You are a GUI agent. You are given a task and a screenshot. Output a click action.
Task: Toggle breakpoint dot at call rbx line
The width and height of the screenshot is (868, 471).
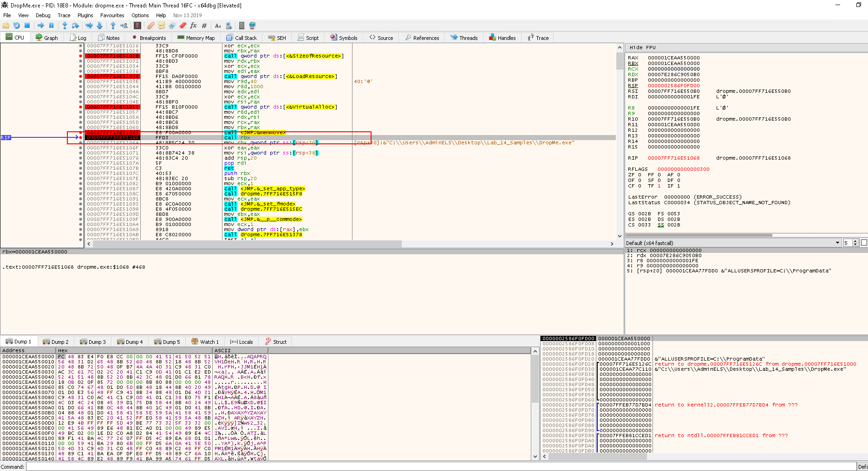click(81, 137)
